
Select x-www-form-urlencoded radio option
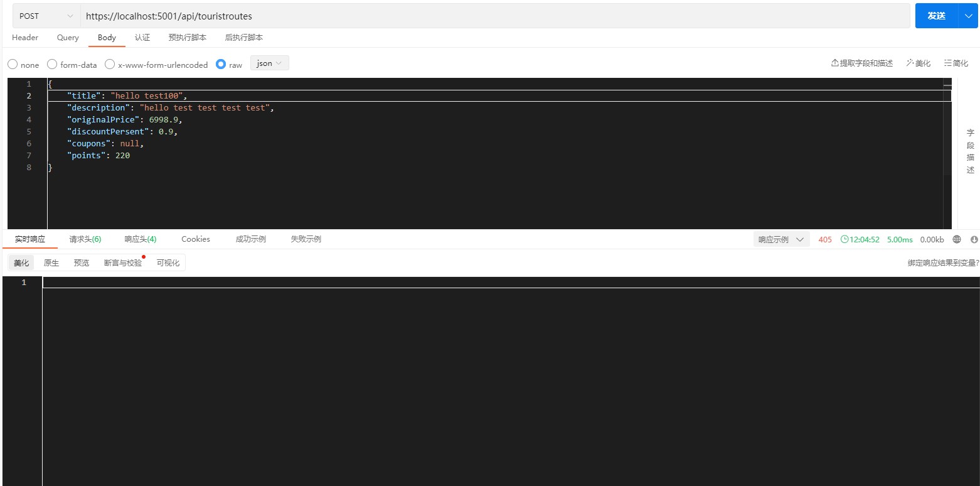pos(110,64)
